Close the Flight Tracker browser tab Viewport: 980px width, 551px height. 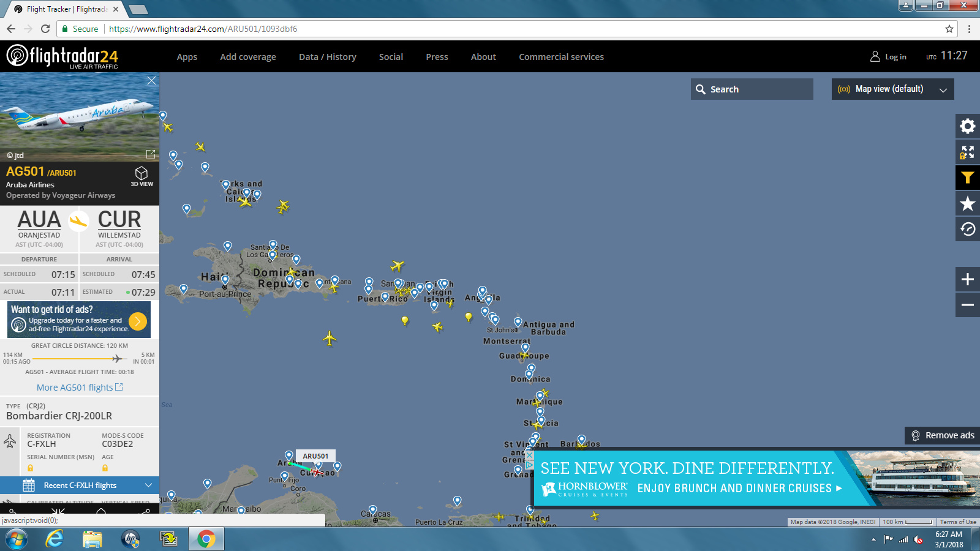[116, 9]
